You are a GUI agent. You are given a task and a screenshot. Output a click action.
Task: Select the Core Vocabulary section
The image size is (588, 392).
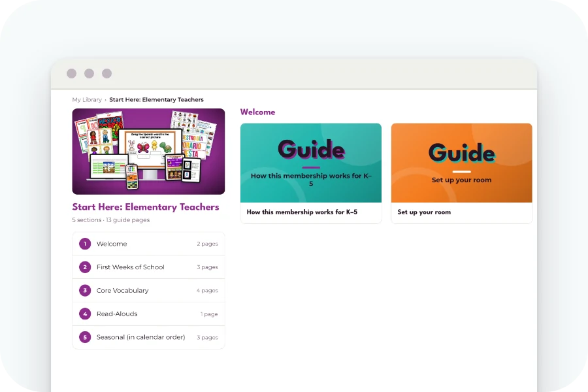click(148, 290)
